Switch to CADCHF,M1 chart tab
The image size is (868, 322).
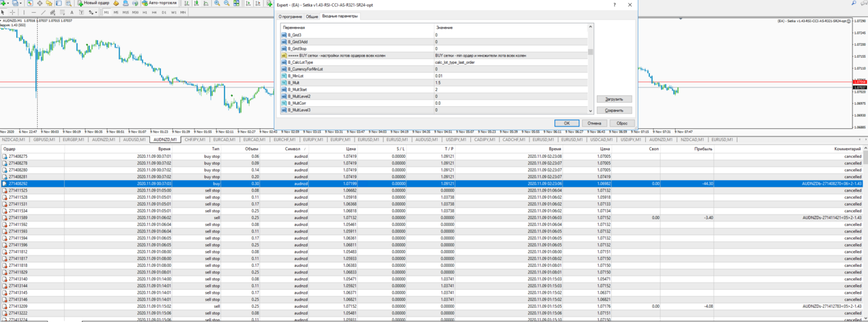[x=513, y=140]
